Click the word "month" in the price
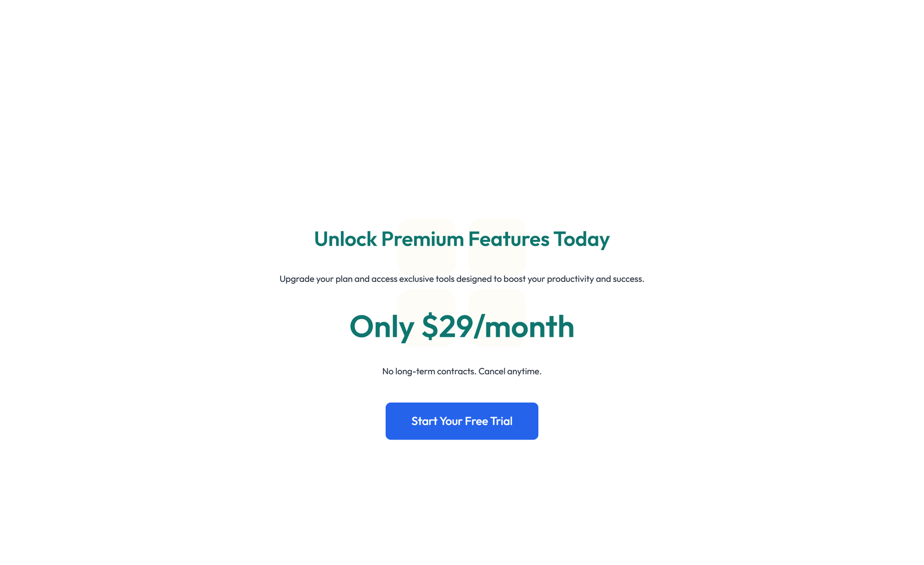 (x=529, y=326)
